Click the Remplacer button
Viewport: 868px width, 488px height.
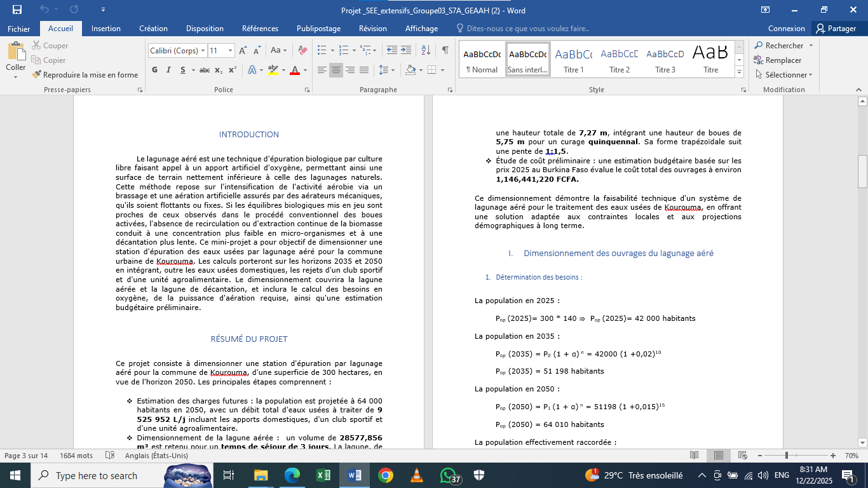tap(777, 60)
